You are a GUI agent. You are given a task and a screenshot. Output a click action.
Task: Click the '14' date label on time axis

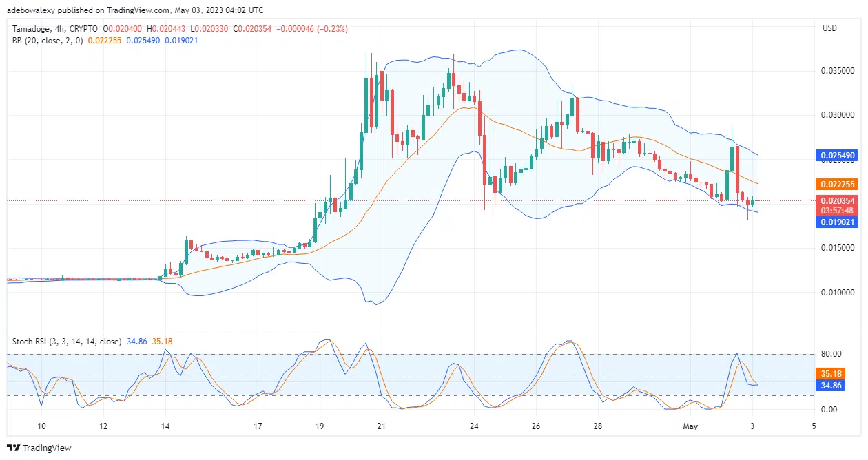point(165,426)
